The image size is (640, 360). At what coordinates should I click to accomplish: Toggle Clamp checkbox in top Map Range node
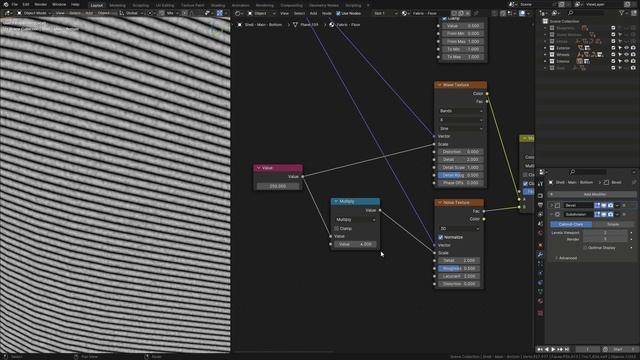point(444,18)
